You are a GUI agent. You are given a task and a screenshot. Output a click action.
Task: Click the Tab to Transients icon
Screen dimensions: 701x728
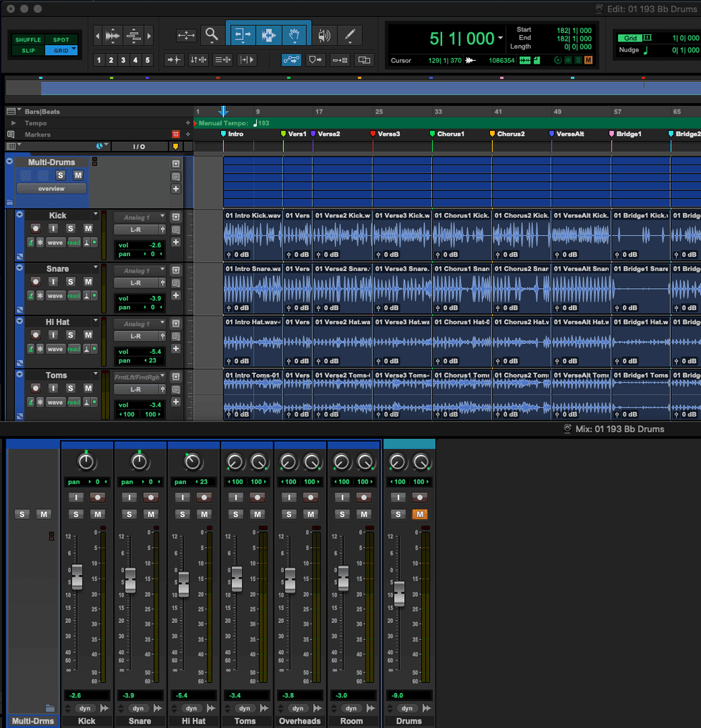point(175,60)
